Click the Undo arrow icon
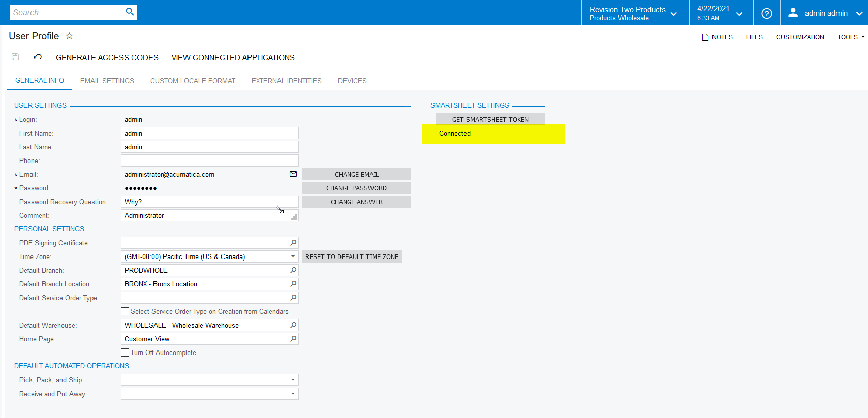 tap(38, 57)
